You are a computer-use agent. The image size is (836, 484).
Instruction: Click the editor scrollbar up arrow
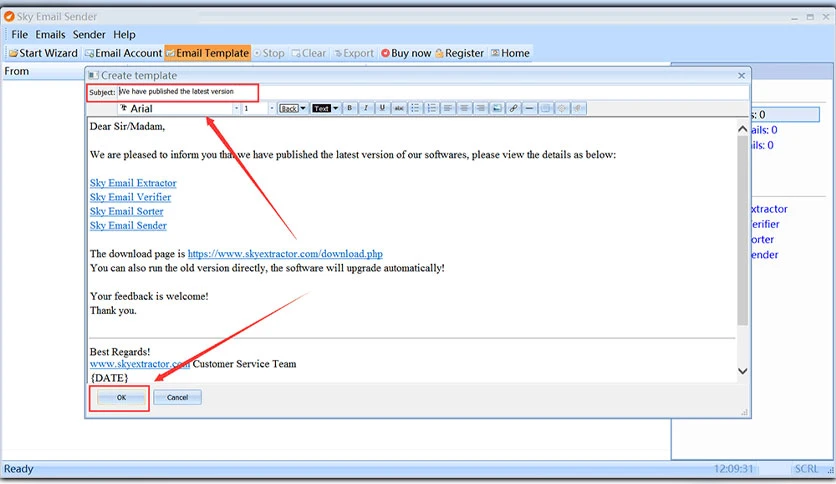(x=742, y=129)
